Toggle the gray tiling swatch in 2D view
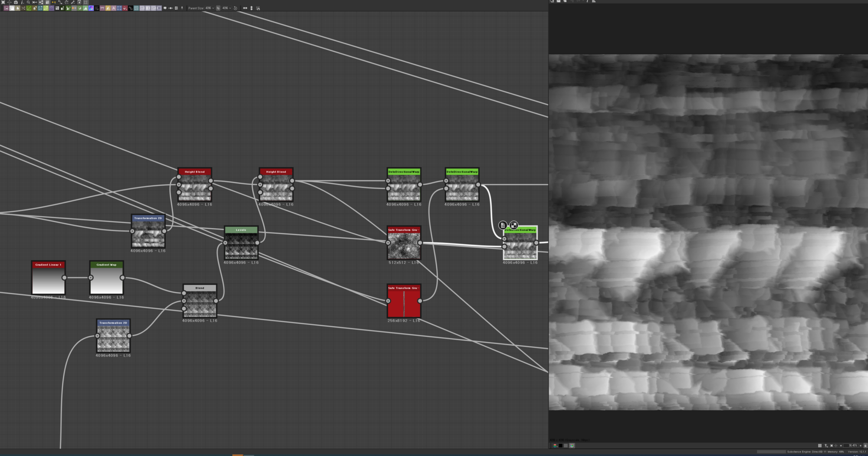Screen dimensions: 868x456 [x=566, y=446]
